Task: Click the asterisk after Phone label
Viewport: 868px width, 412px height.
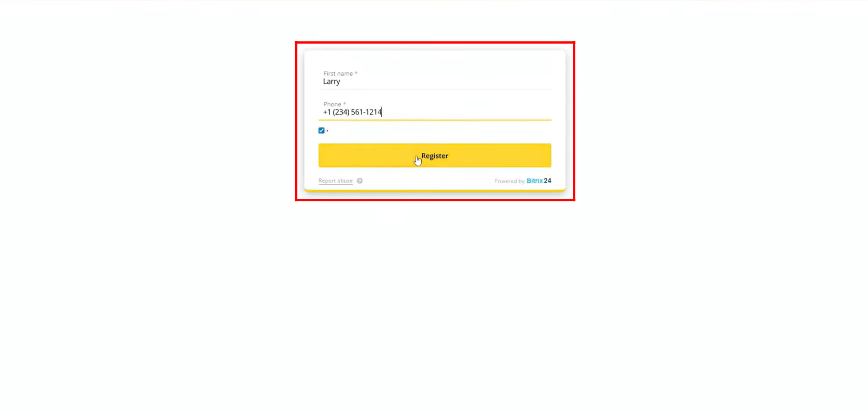Action: 345,104
